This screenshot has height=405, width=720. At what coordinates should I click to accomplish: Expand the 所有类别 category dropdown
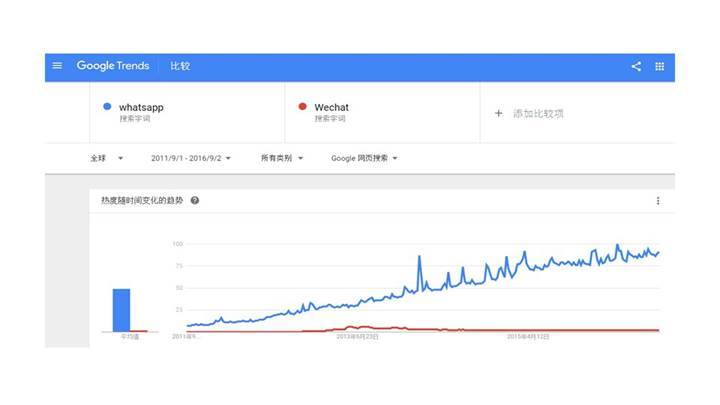[282, 158]
